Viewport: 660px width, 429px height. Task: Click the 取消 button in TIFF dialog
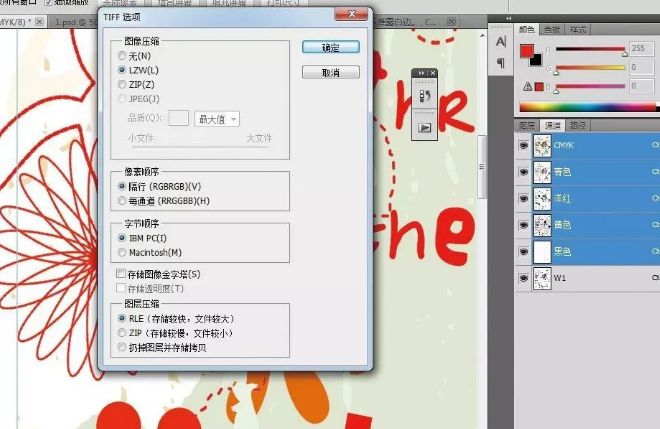pyautogui.click(x=331, y=72)
